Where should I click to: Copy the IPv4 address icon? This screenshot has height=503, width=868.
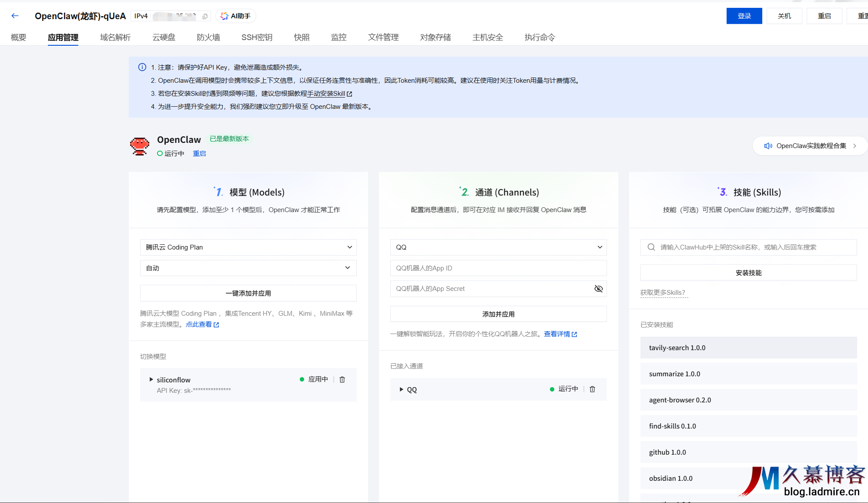205,17
